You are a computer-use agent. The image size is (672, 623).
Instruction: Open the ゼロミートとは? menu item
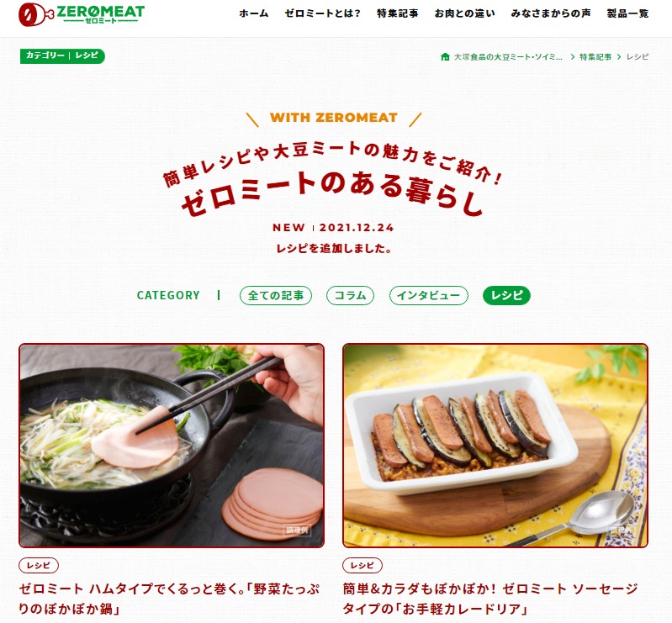[323, 13]
